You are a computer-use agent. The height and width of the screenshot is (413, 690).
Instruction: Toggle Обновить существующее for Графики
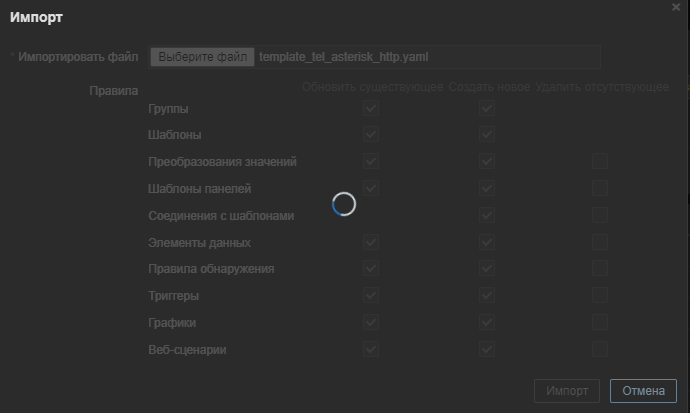[x=371, y=323]
